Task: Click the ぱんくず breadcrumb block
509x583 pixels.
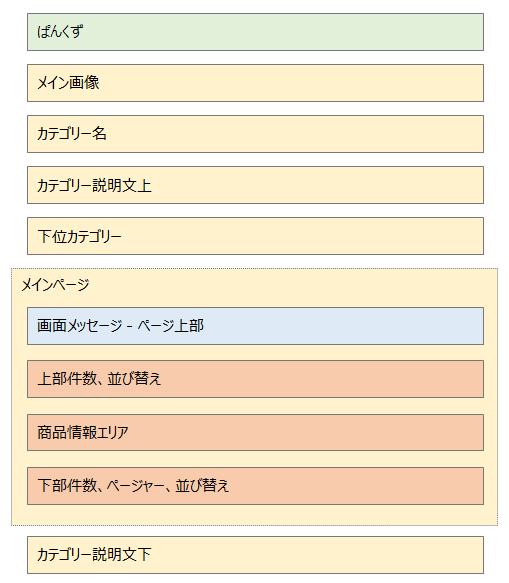Action: click(x=255, y=32)
